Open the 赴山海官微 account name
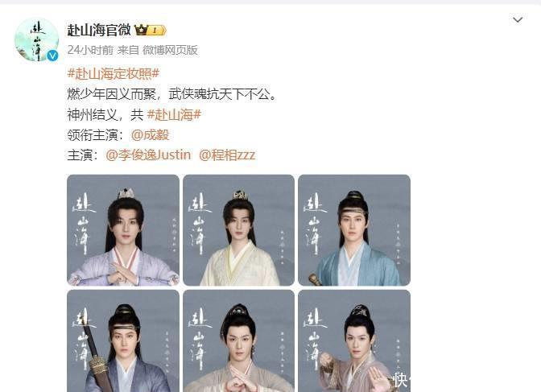Screen dimensions: 541x392 (99, 31)
